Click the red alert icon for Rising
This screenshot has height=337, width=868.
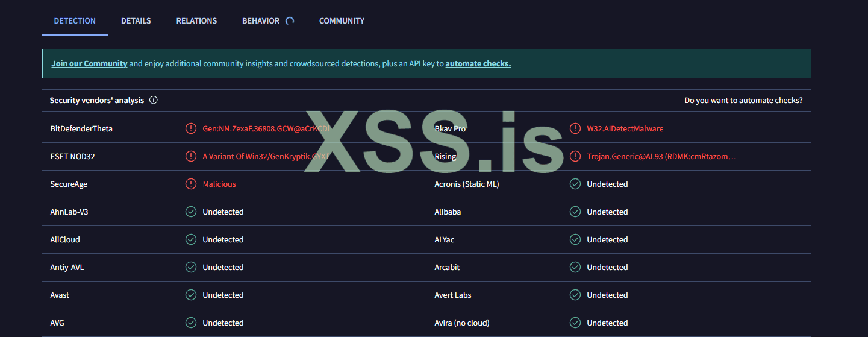point(575,156)
